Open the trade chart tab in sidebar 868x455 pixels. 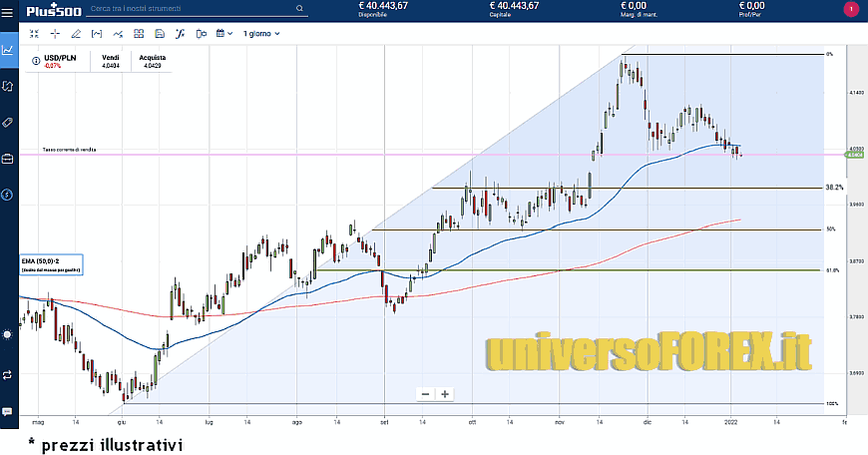click(x=8, y=49)
